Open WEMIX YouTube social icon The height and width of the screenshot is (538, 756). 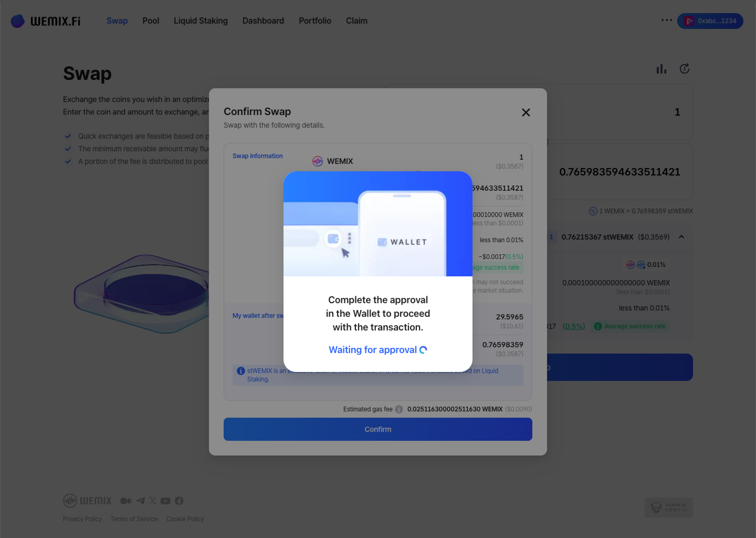click(165, 500)
